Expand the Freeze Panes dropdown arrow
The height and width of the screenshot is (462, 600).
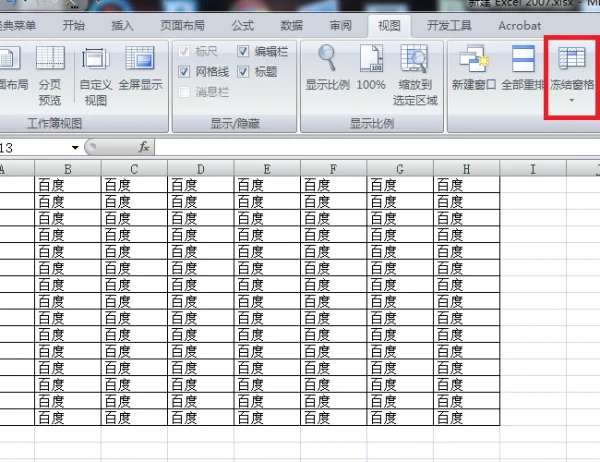572,100
